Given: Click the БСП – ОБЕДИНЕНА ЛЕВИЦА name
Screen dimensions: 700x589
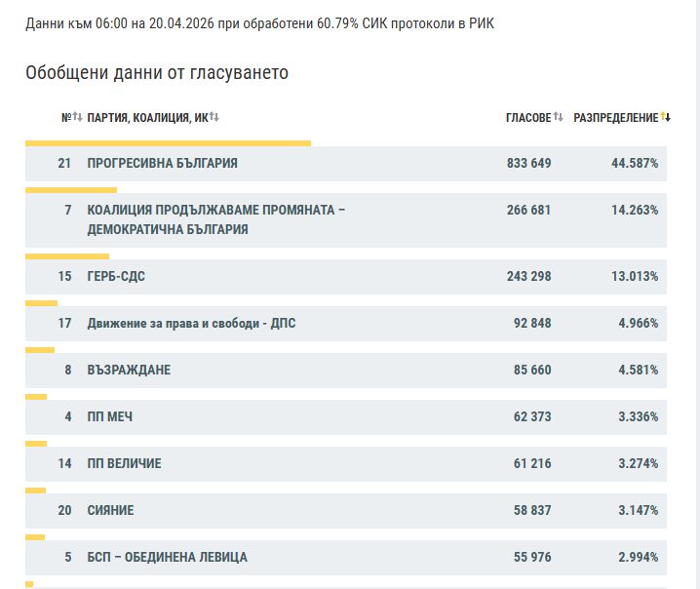Looking at the screenshot, I should pyautogui.click(x=167, y=557).
